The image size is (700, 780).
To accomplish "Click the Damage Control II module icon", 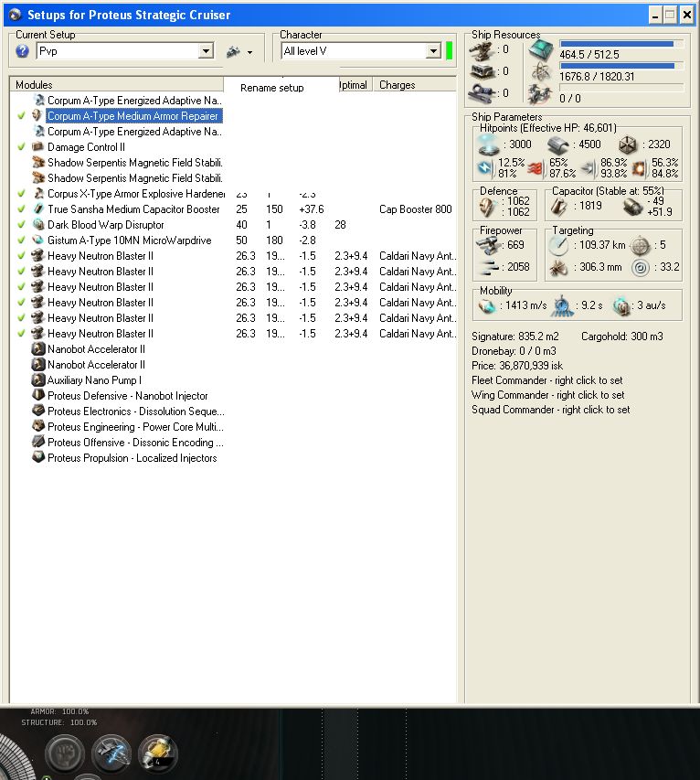I will pyautogui.click(x=37, y=146).
